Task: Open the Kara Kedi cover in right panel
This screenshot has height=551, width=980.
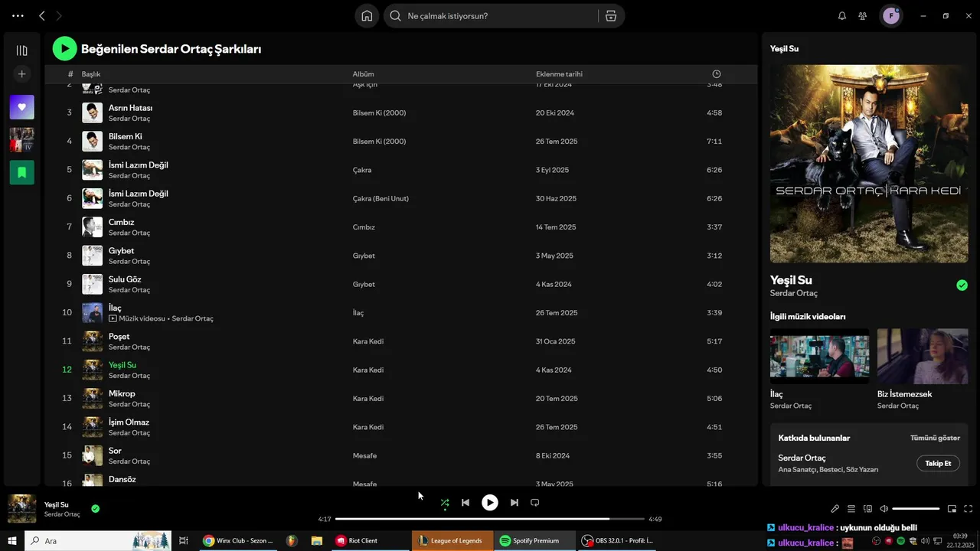Action: pos(869,164)
